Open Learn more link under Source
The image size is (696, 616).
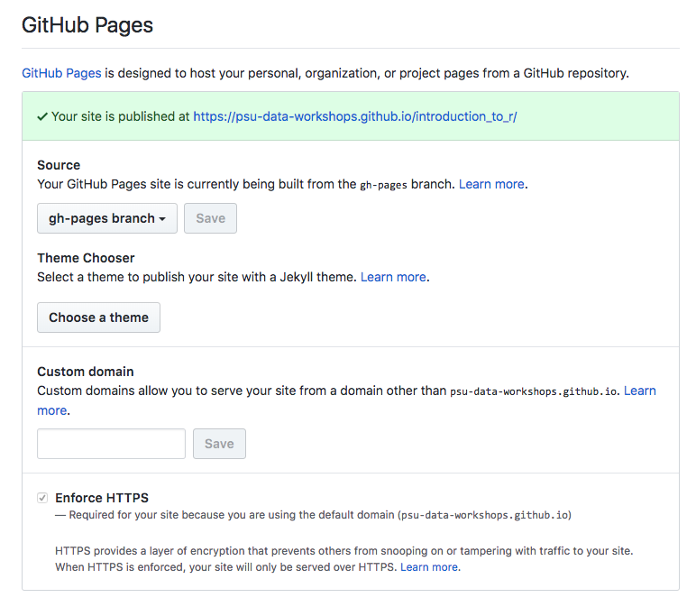(x=491, y=184)
